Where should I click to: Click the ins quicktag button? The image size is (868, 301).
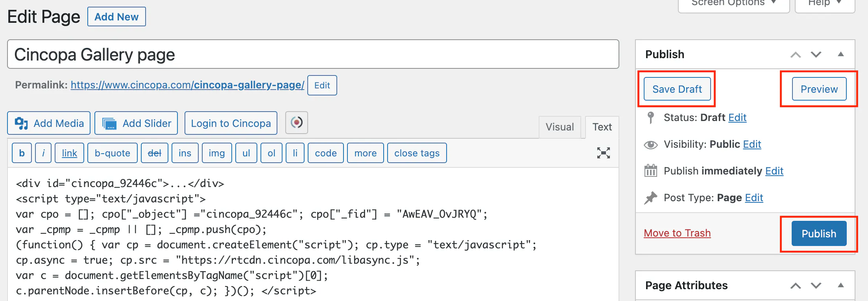185,153
